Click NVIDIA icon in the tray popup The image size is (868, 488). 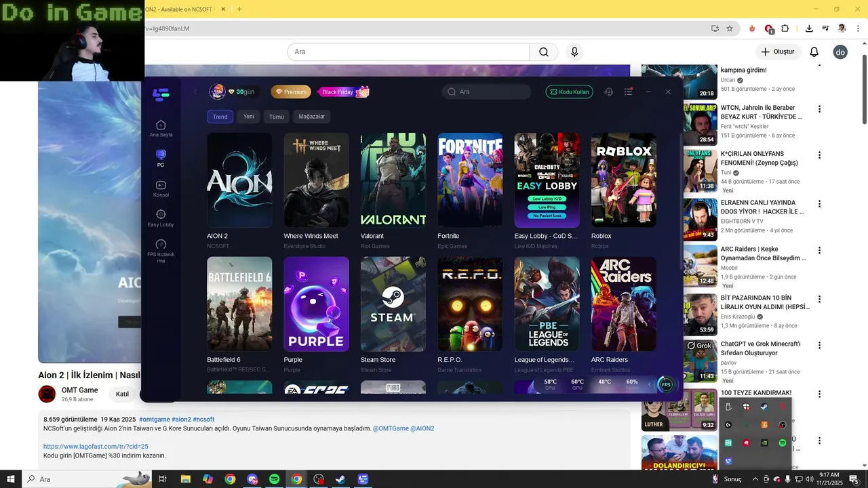(764, 443)
